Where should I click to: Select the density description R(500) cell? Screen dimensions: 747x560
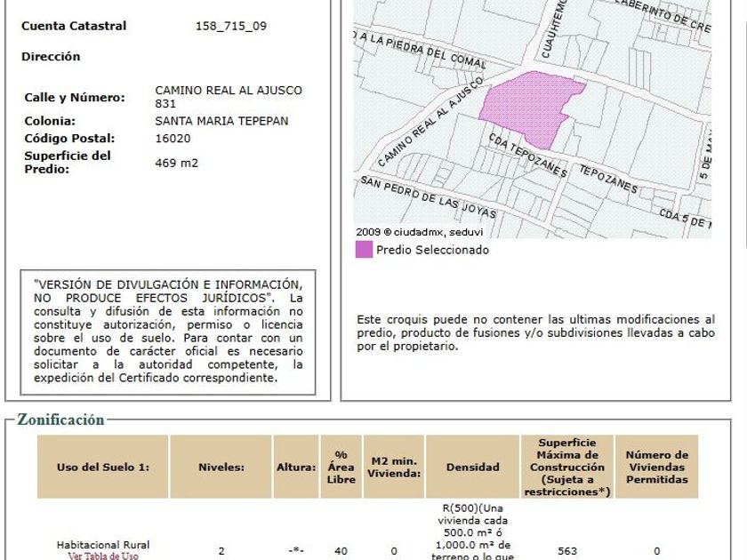[x=472, y=532]
